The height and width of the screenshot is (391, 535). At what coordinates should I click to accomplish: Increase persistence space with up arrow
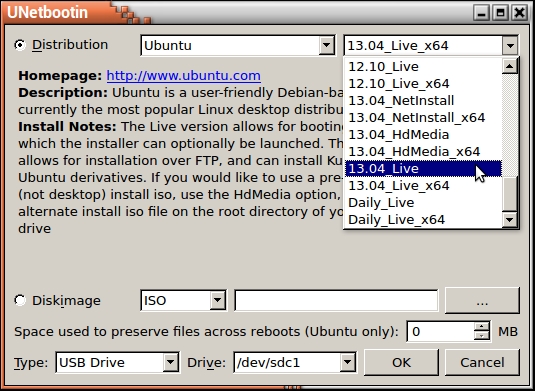[482, 326]
